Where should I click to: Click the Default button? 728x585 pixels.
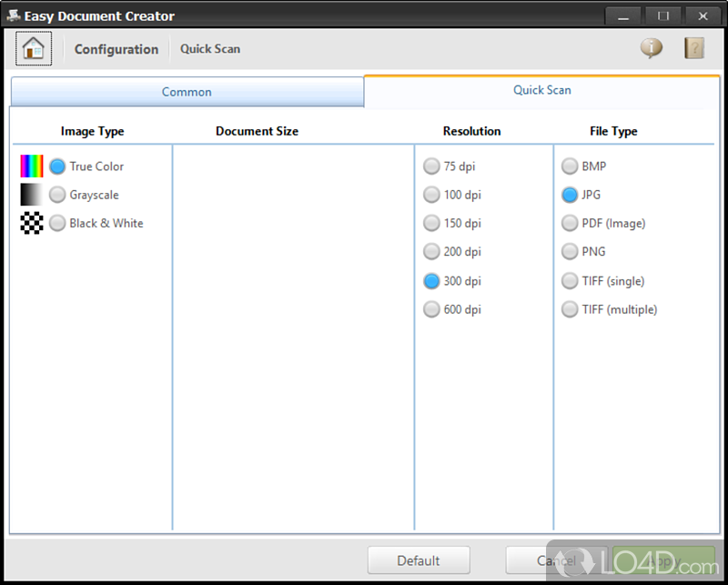click(419, 560)
